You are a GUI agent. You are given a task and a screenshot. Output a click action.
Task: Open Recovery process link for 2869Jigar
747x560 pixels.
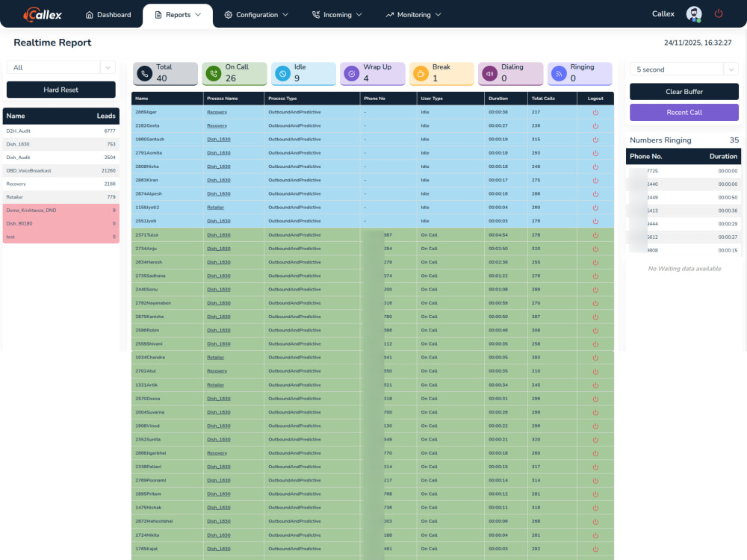click(x=217, y=113)
